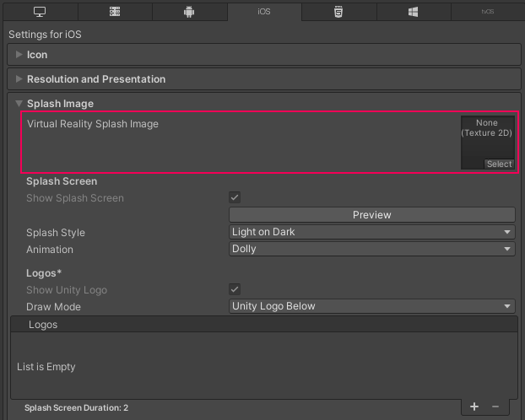
Task: Open the Splash Style dropdown
Action: (371, 232)
